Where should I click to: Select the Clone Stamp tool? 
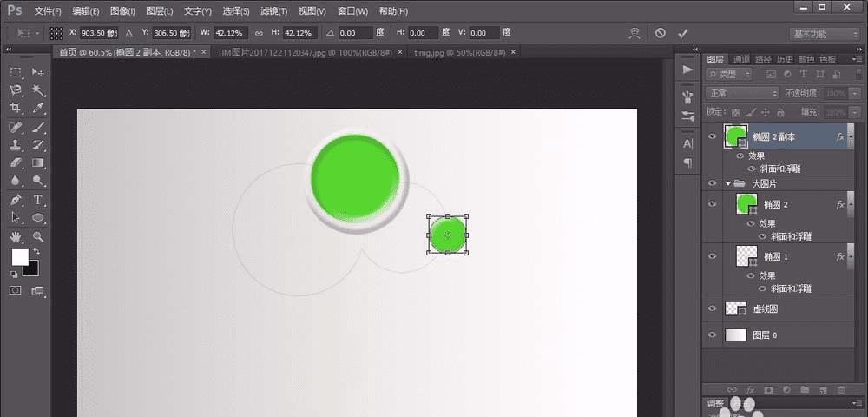[x=16, y=145]
